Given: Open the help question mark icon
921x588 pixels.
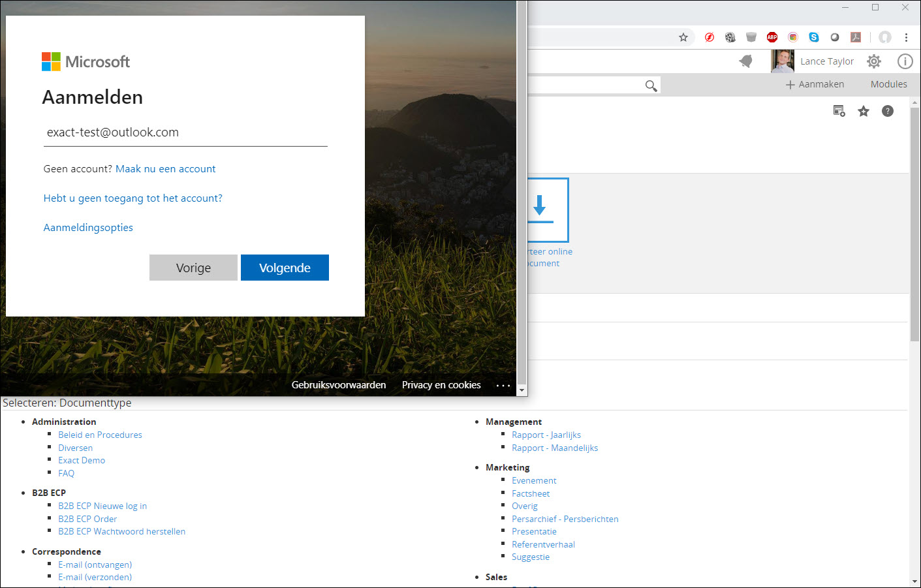Looking at the screenshot, I should pyautogui.click(x=888, y=111).
